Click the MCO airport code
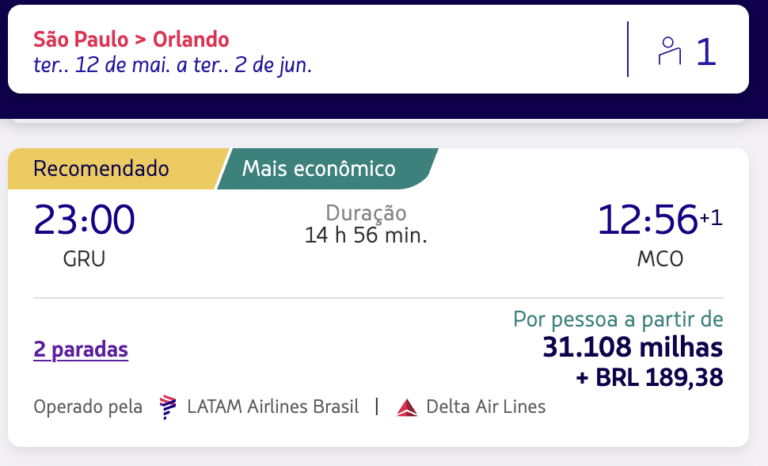The width and height of the screenshot is (768, 466). [660, 259]
